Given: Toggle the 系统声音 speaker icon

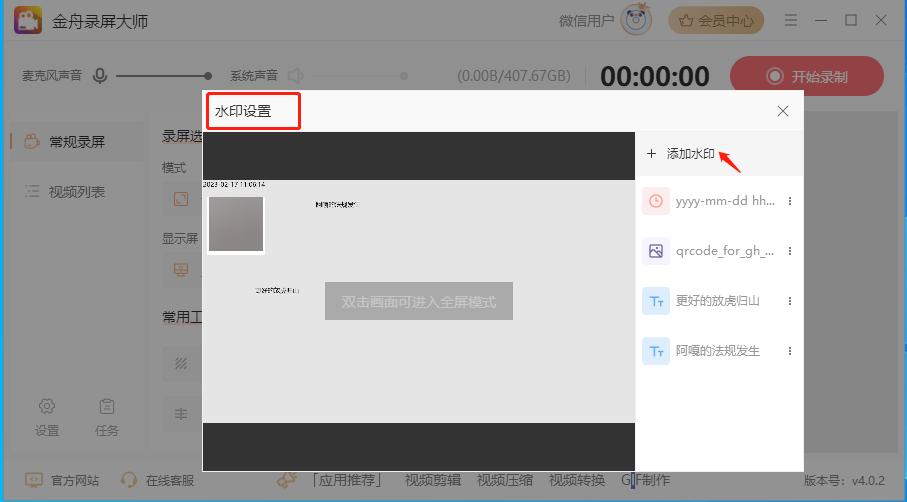Looking at the screenshot, I should point(296,76).
